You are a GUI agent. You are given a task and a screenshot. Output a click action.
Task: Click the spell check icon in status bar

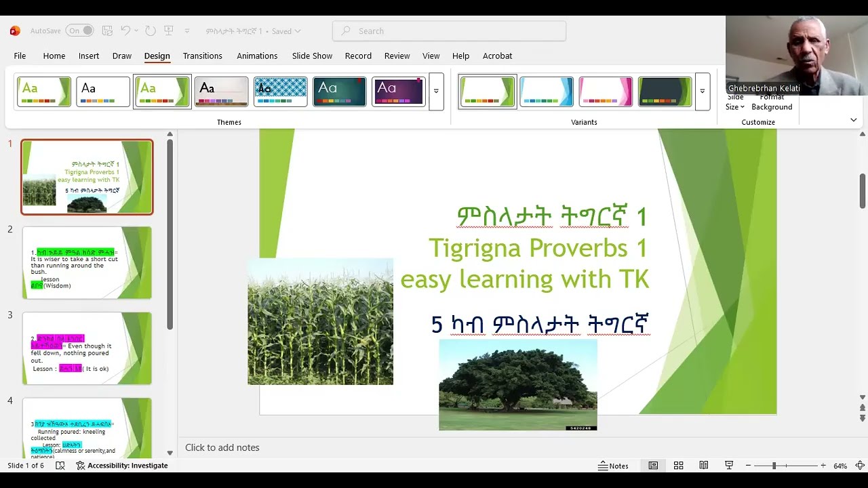tap(60, 466)
